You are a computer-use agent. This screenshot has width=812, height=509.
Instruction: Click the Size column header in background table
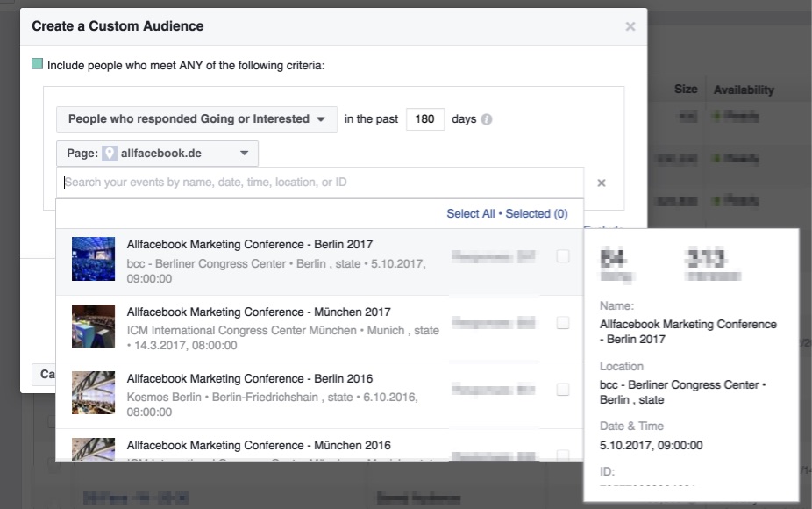tap(686, 90)
